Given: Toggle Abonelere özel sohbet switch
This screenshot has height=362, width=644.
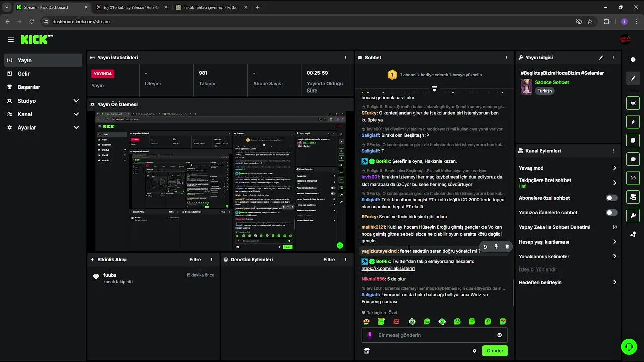Looking at the screenshot, I should 611,198.
